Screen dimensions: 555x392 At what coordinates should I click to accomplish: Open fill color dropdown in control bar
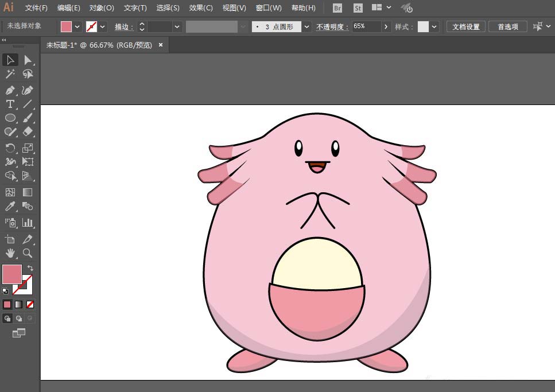(x=77, y=26)
